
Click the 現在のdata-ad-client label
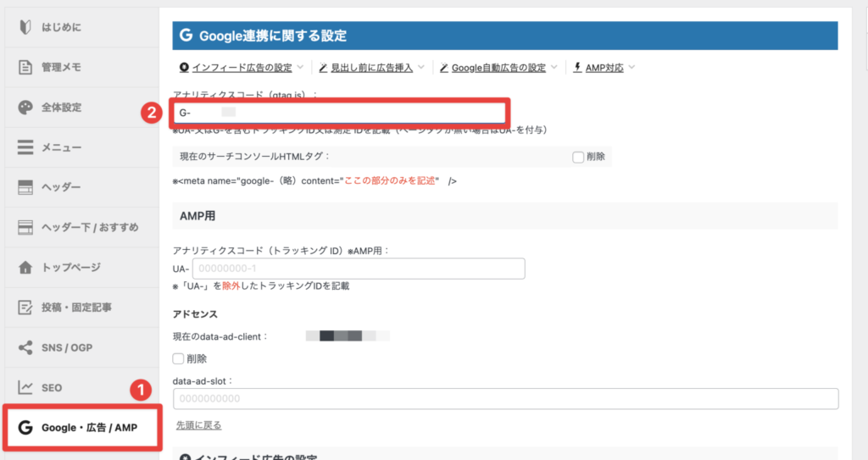(x=220, y=336)
